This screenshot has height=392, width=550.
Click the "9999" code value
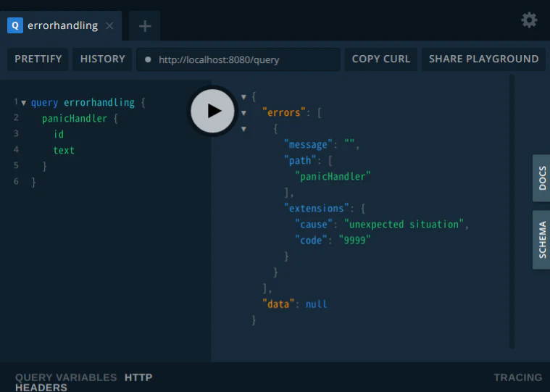coord(354,240)
